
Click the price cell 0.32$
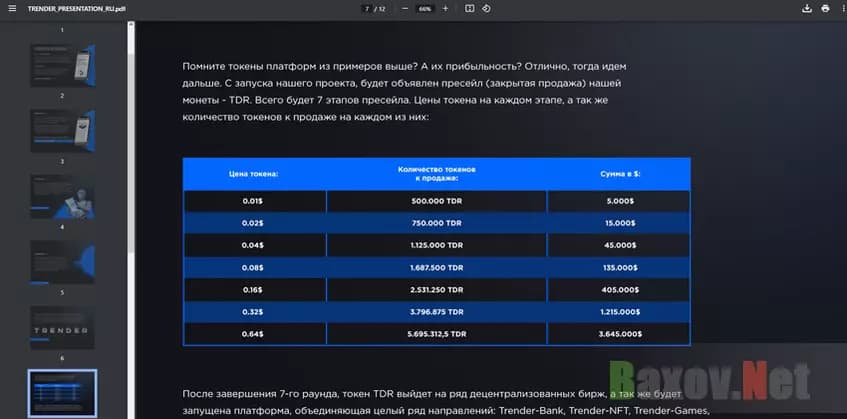coord(254,312)
